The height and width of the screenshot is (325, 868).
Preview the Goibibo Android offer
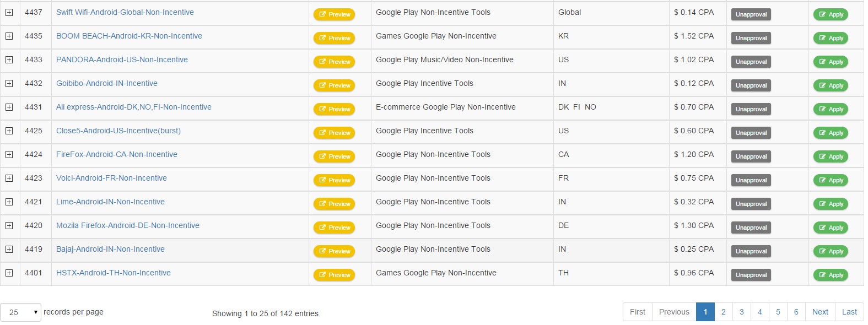click(334, 85)
